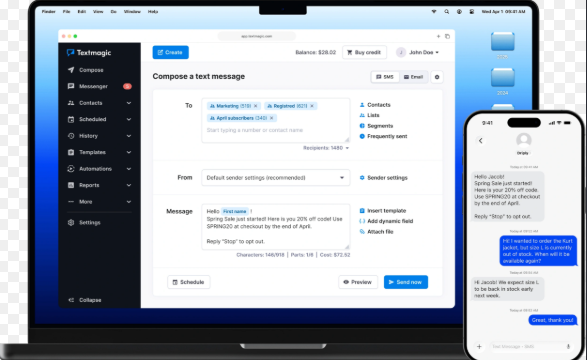Image resolution: width=587 pixels, height=360 pixels.
Task: Click the browser address bar
Action: point(257,36)
